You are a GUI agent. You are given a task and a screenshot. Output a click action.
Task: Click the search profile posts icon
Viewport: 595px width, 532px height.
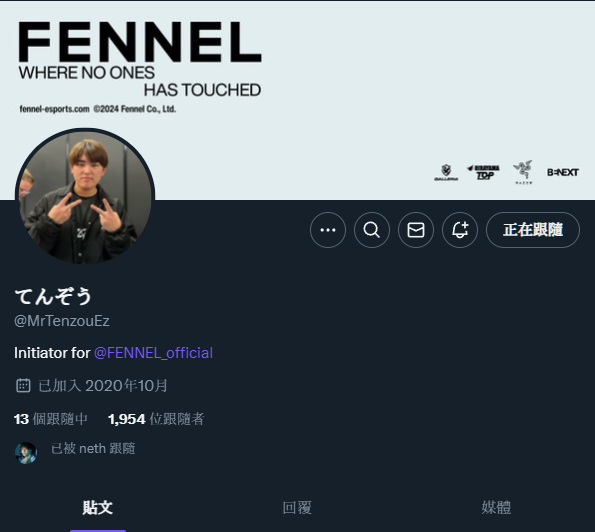pyautogui.click(x=372, y=230)
